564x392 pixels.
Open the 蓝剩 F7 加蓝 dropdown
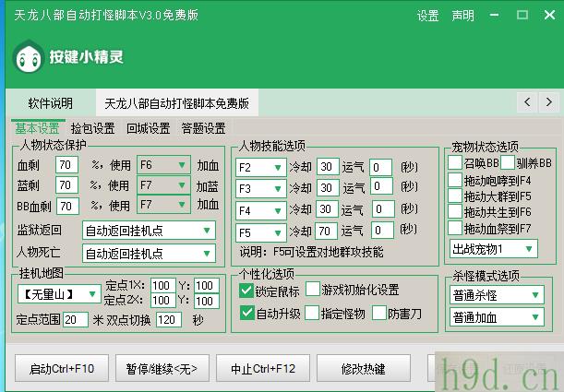[163, 185]
